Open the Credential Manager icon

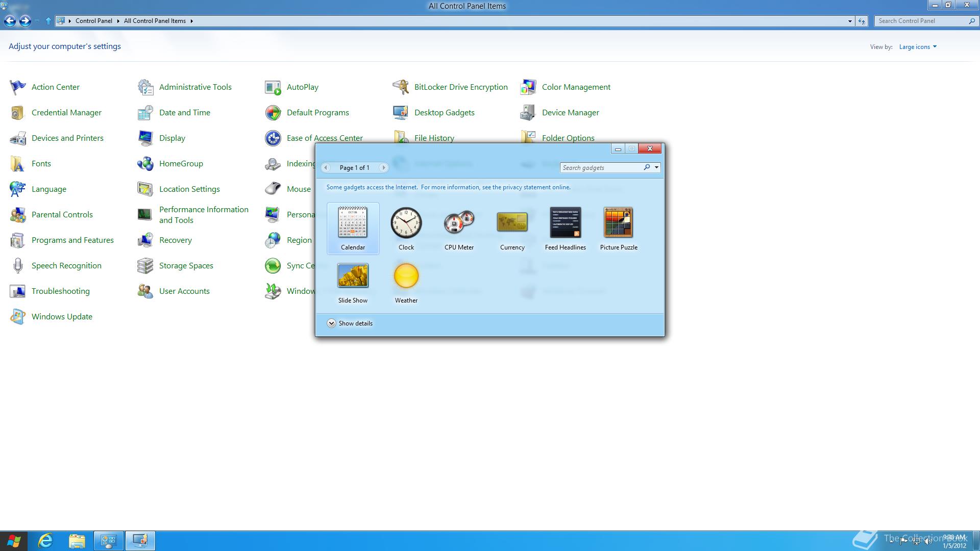pos(18,113)
